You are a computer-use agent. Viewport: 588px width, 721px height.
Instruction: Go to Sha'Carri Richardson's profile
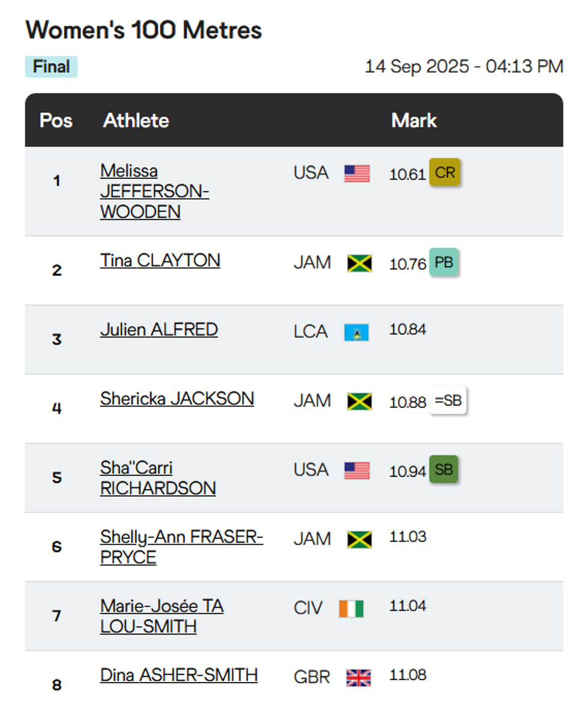tap(157, 478)
